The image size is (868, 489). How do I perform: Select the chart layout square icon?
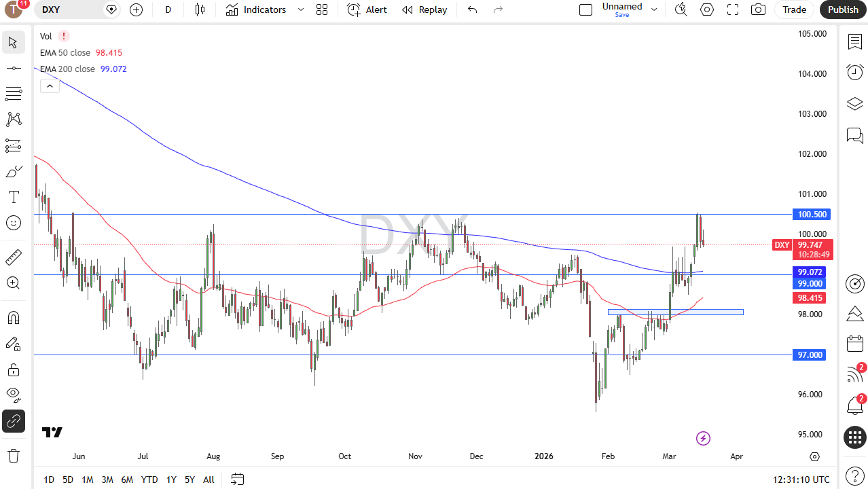(585, 10)
